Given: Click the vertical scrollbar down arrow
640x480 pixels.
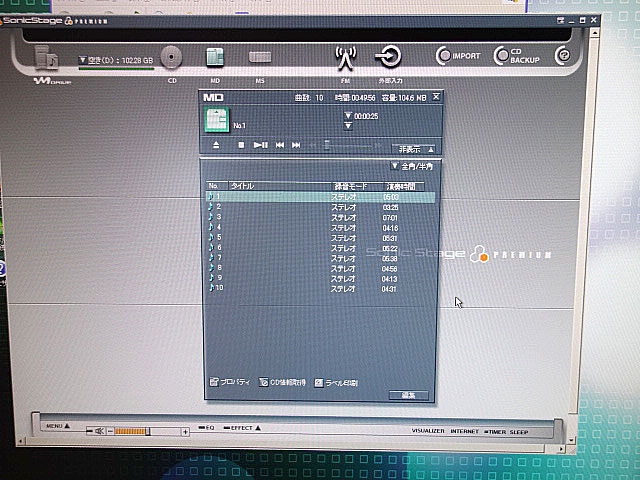Looking at the screenshot, I should click(x=572, y=440).
